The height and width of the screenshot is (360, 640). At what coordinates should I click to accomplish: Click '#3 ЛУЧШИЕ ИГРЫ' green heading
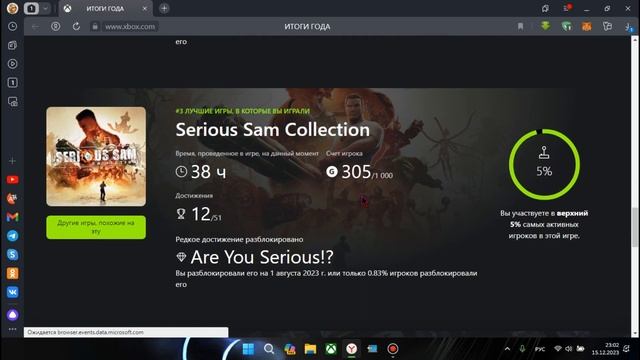point(242,111)
